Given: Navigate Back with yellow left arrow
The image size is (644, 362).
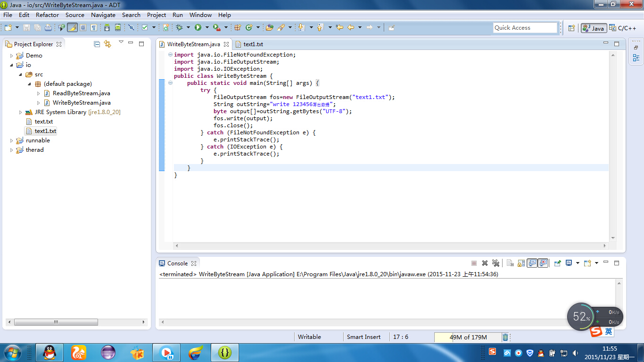Looking at the screenshot, I should point(351,28).
